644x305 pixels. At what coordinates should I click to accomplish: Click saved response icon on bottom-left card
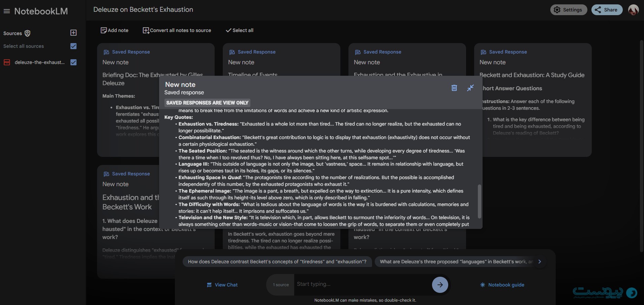coord(106,174)
